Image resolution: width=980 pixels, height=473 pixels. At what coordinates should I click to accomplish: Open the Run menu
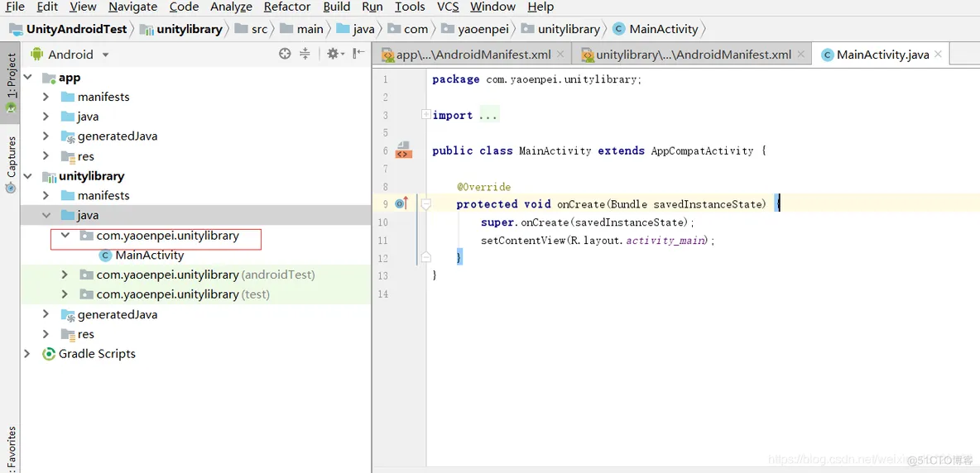(372, 7)
